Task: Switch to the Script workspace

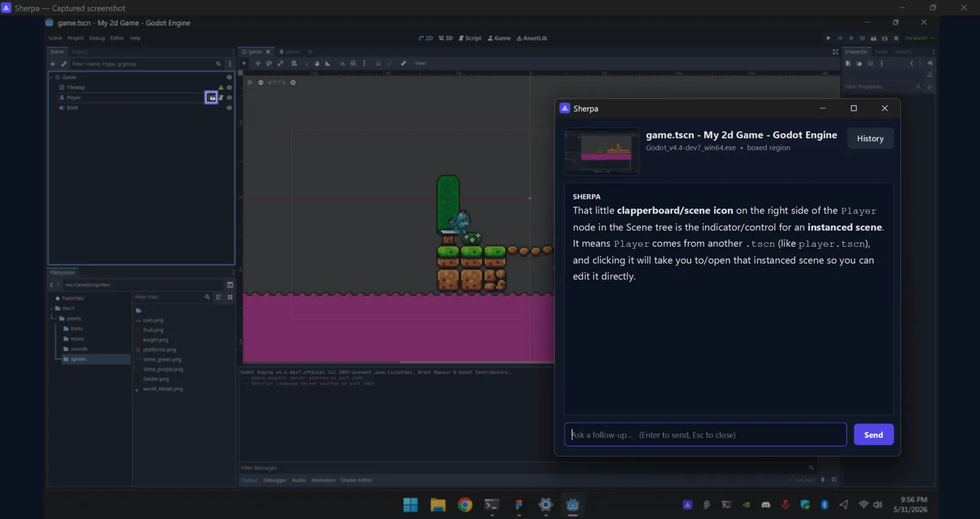Action: [x=470, y=38]
